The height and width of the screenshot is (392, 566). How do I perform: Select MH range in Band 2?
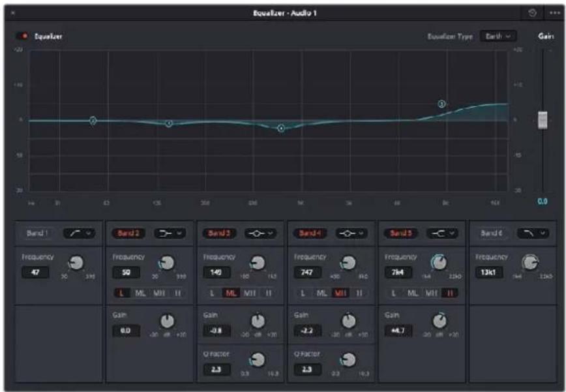pyautogui.click(x=159, y=293)
